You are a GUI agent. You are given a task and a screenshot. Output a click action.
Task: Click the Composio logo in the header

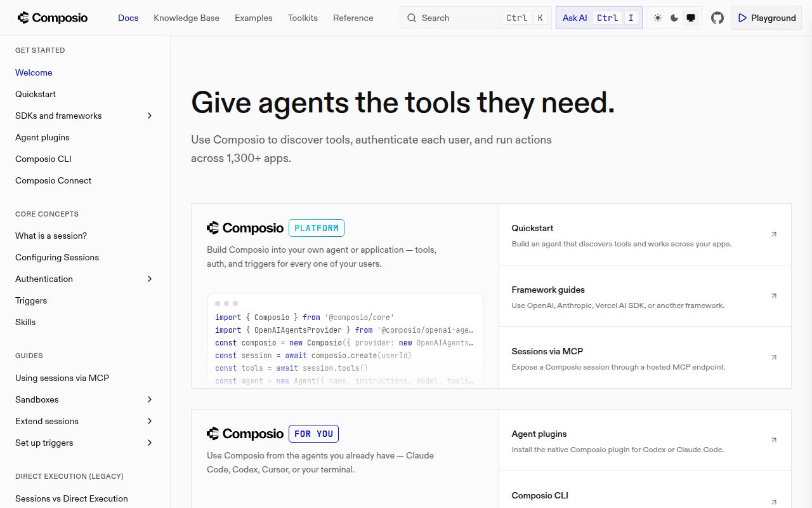(x=53, y=18)
